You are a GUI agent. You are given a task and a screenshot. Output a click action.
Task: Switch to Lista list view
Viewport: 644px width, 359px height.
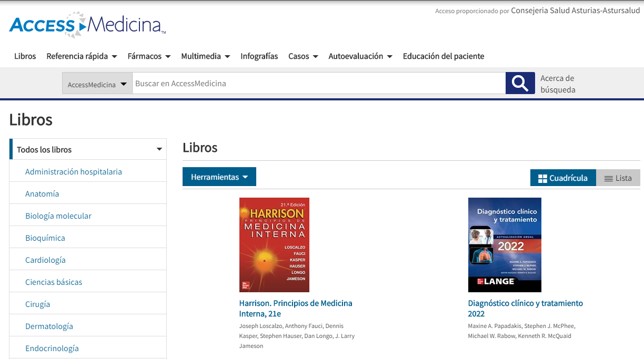click(x=618, y=178)
